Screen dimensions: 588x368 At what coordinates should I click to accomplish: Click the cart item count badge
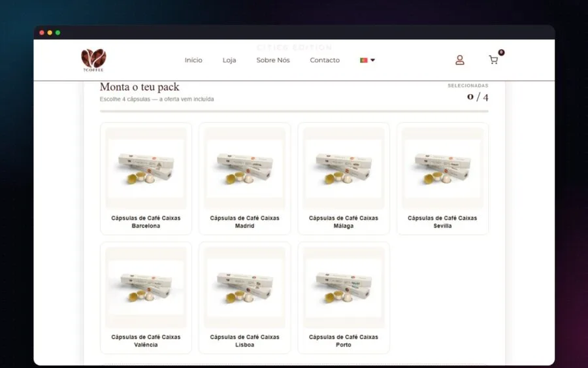[x=501, y=52]
